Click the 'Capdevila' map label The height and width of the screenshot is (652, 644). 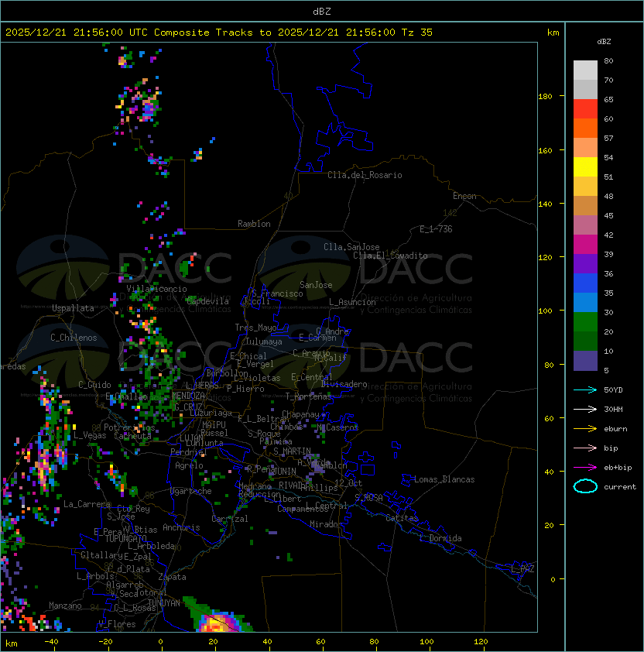tap(207, 301)
